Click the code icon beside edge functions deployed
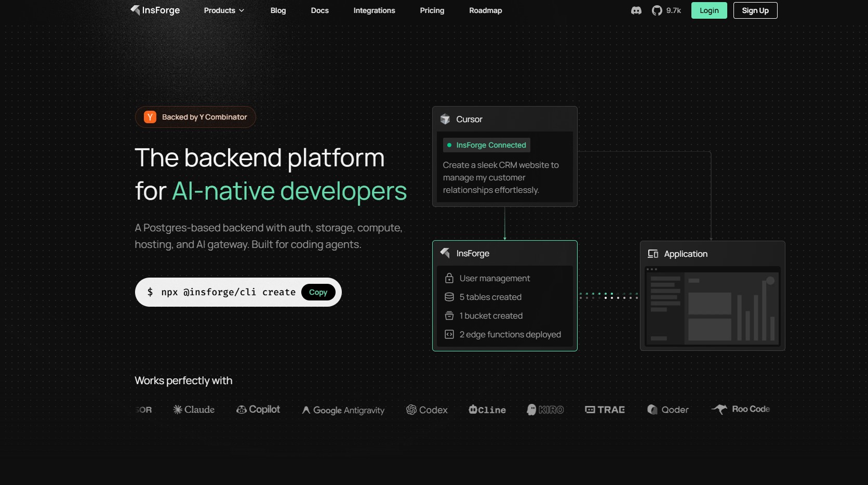The width and height of the screenshot is (868, 485). pyautogui.click(x=449, y=334)
